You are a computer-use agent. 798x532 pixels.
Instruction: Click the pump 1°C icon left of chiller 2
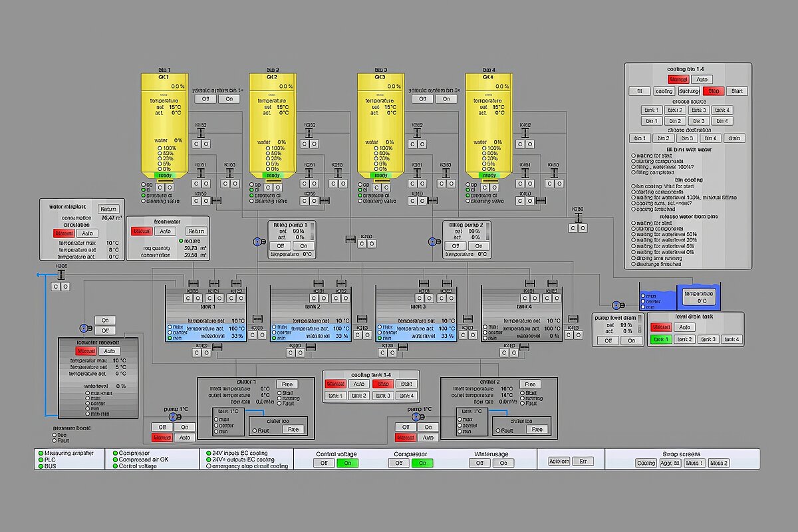(416, 417)
